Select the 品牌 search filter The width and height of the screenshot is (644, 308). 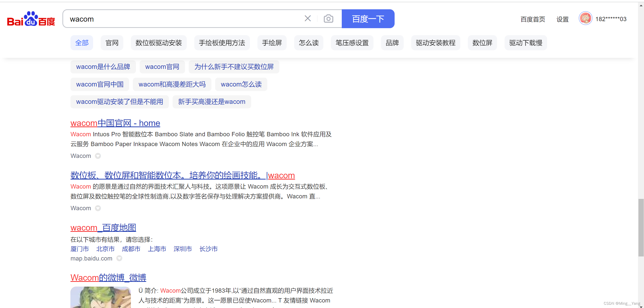[392, 43]
